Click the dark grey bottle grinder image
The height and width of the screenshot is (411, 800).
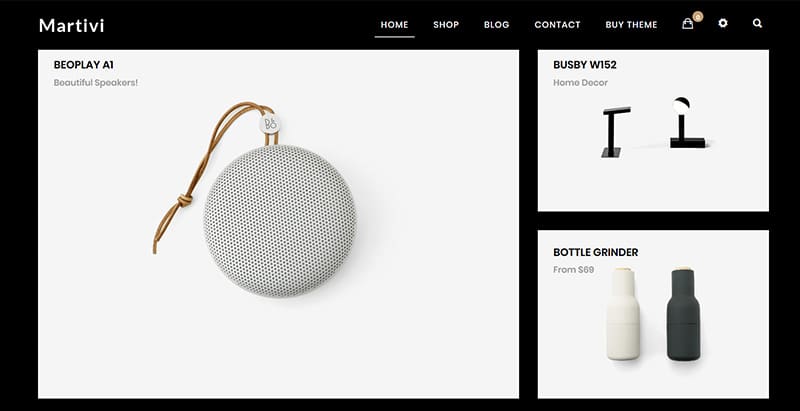point(684,314)
